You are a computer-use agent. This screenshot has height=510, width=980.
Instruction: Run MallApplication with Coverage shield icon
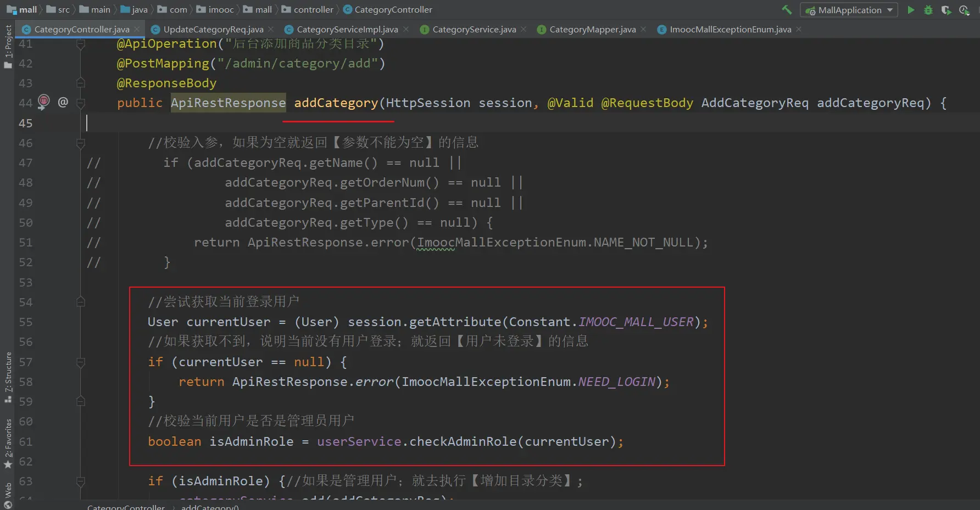click(946, 10)
